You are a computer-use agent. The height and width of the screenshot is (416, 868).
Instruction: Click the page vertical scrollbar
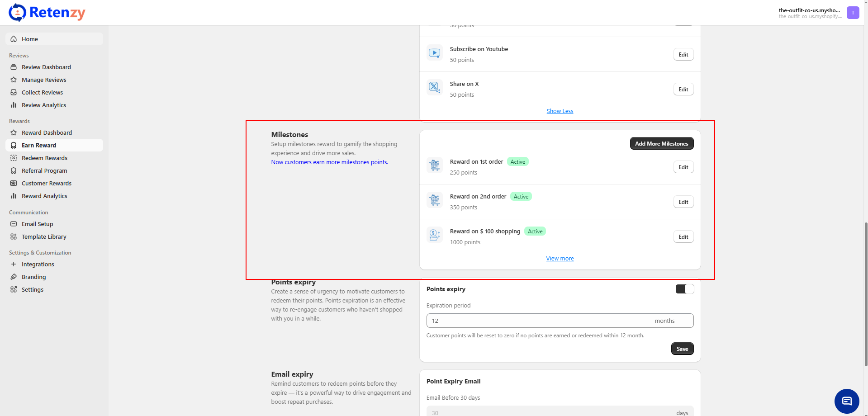coord(865,294)
